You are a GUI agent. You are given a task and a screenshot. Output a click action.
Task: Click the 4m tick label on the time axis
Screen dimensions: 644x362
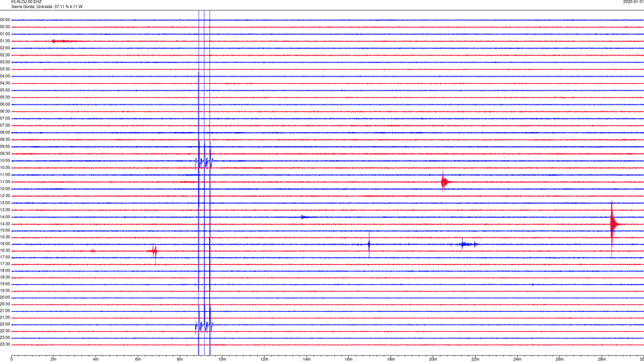point(96,359)
